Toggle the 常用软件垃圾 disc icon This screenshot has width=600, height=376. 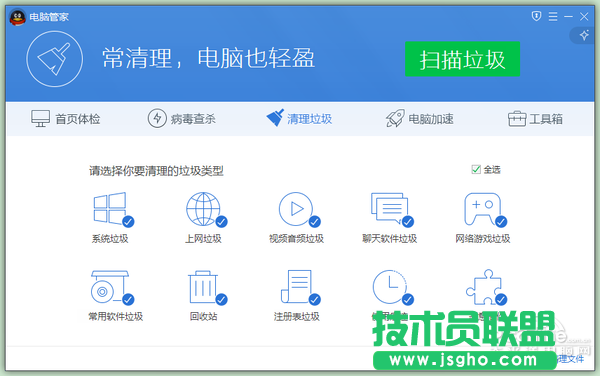[112, 288]
